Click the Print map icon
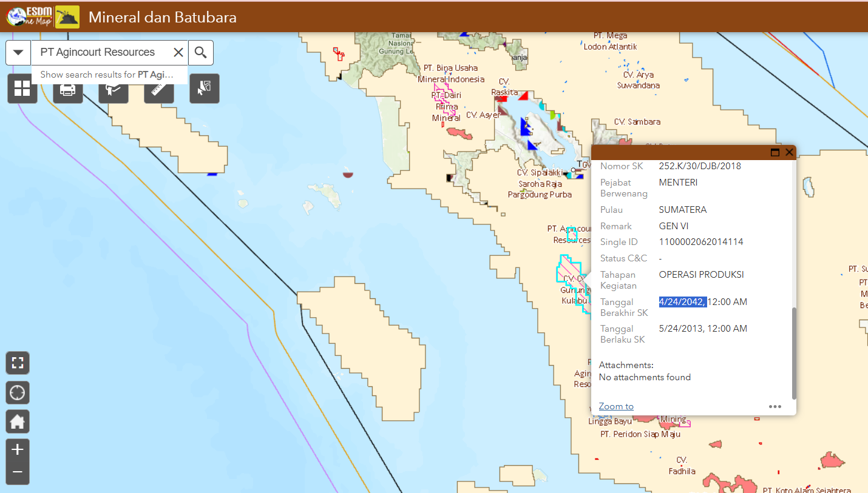Screen dimensions: 868x493 [67, 89]
